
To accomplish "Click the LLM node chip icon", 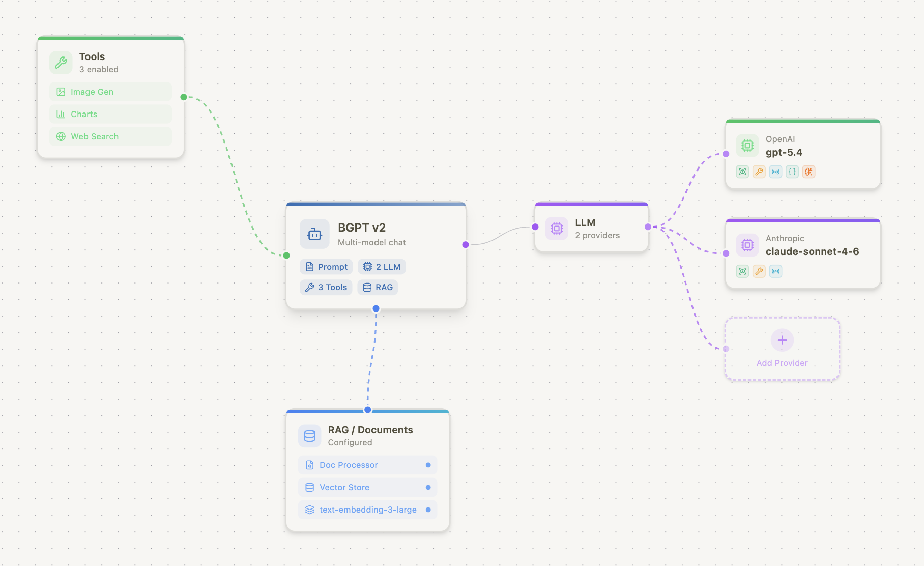I will click(x=557, y=229).
